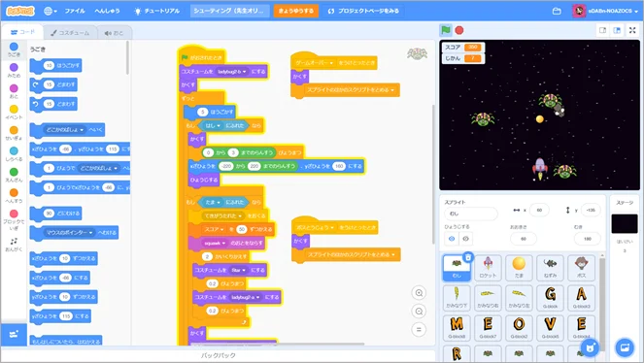Reset workspace zoom with the equals icon
This screenshot has height=363, width=644.
click(419, 329)
